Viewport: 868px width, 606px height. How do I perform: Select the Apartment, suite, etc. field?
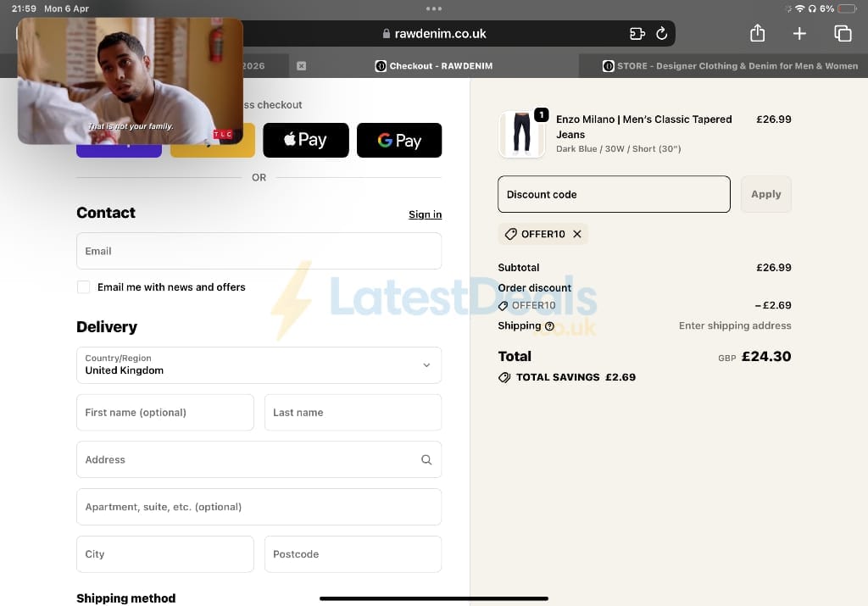(x=259, y=507)
